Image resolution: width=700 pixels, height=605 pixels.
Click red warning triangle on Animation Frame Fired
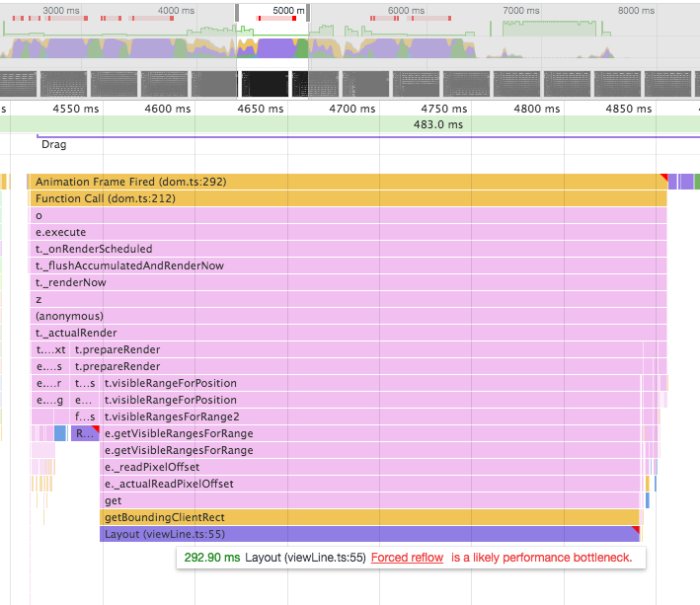(x=664, y=177)
